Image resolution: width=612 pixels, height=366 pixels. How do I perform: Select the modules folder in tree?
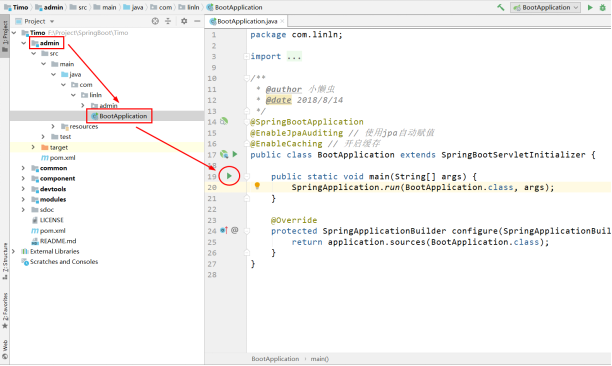click(49, 199)
